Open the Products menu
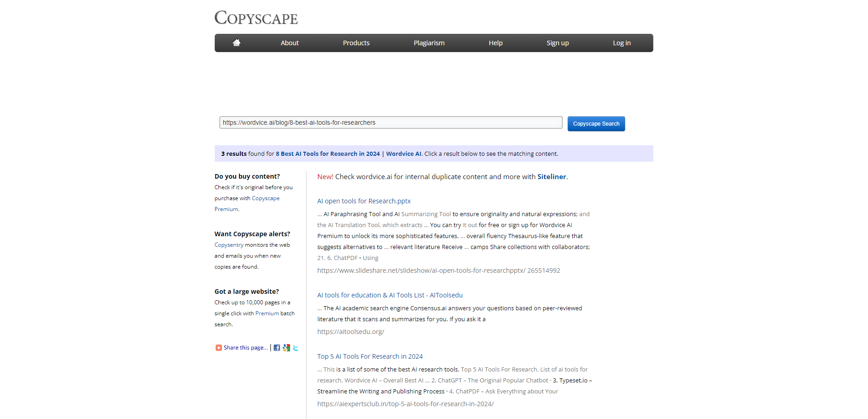The width and height of the screenshot is (868, 419). coord(356,42)
